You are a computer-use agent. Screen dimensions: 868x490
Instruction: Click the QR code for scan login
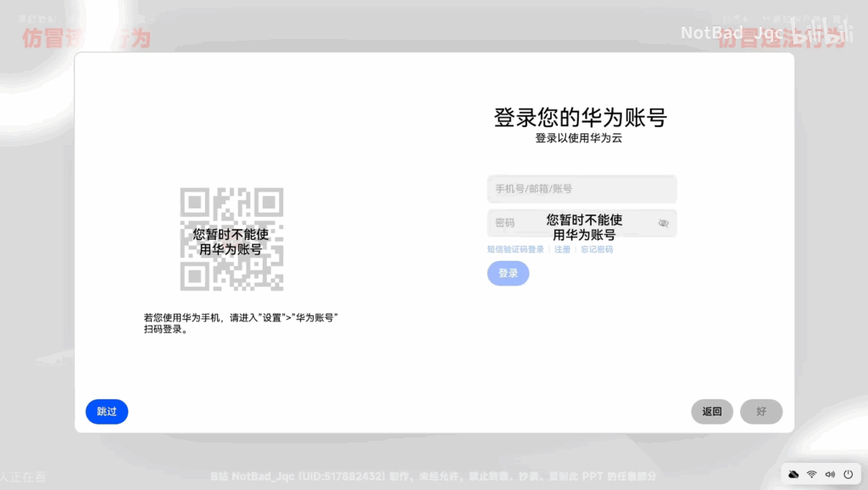pos(231,239)
